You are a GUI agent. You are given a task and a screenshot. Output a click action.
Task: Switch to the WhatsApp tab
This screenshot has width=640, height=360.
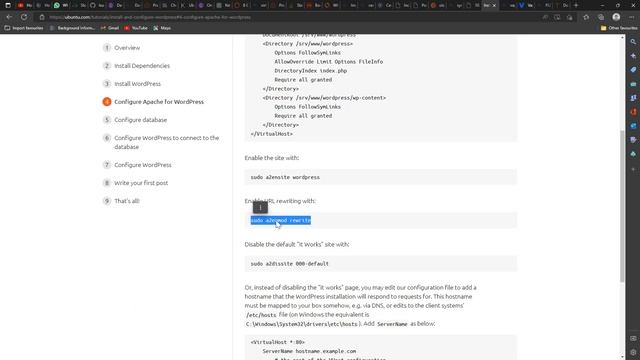tap(61, 5)
